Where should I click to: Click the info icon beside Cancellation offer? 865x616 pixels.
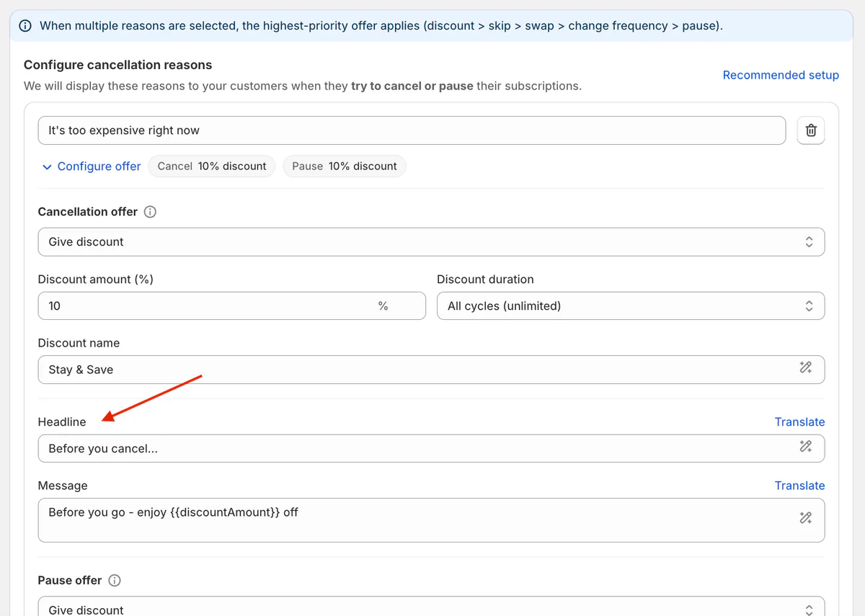(150, 212)
